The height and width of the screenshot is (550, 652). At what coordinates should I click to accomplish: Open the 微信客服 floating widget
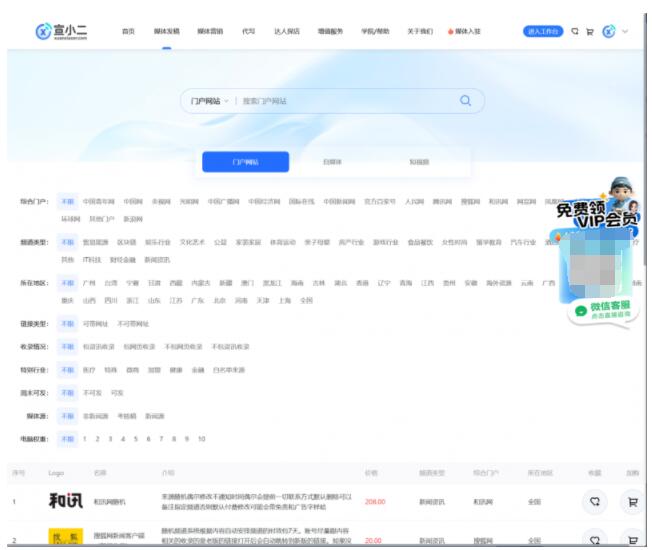tap(603, 310)
